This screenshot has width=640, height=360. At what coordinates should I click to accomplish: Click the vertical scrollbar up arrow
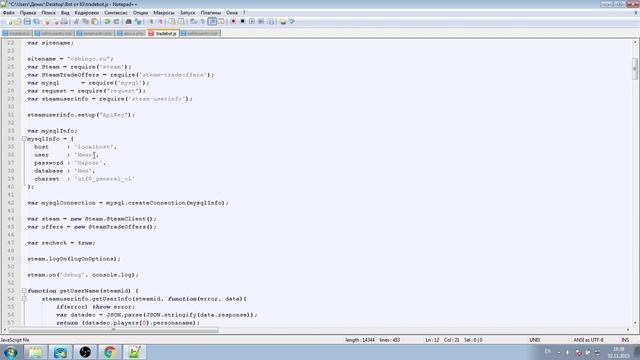(x=635, y=42)
